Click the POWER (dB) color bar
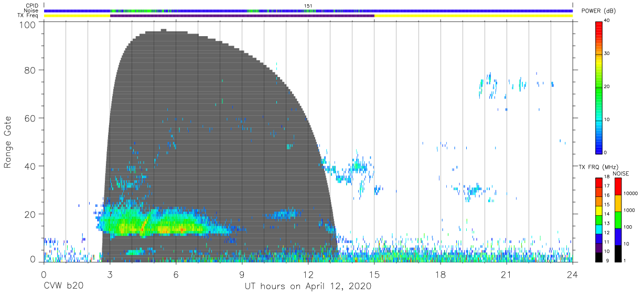The image size is (644, 297). point(599,87)
